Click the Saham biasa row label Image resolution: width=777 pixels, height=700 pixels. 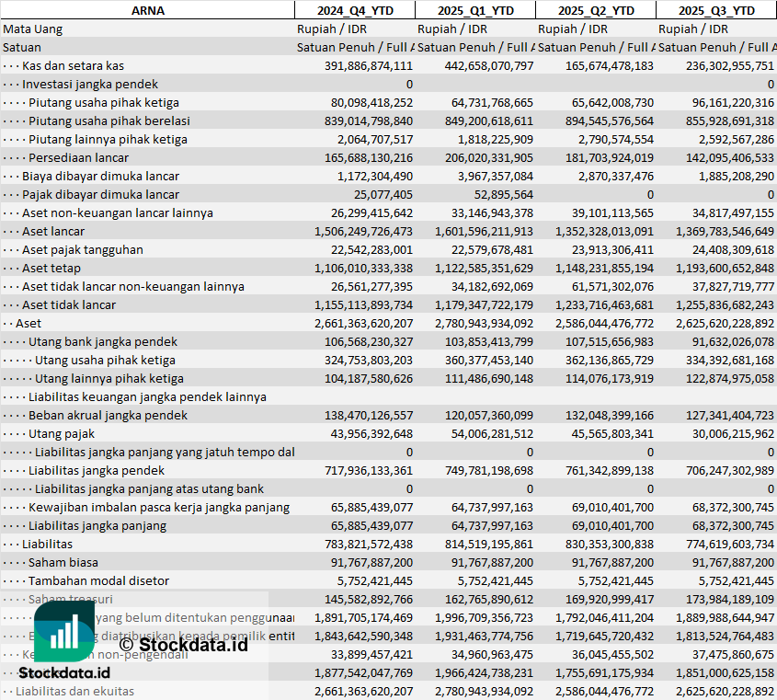click(63, 562)
